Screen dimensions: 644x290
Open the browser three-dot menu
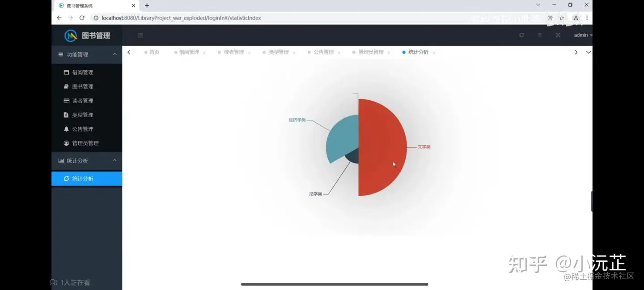click(x=587, y=18)
